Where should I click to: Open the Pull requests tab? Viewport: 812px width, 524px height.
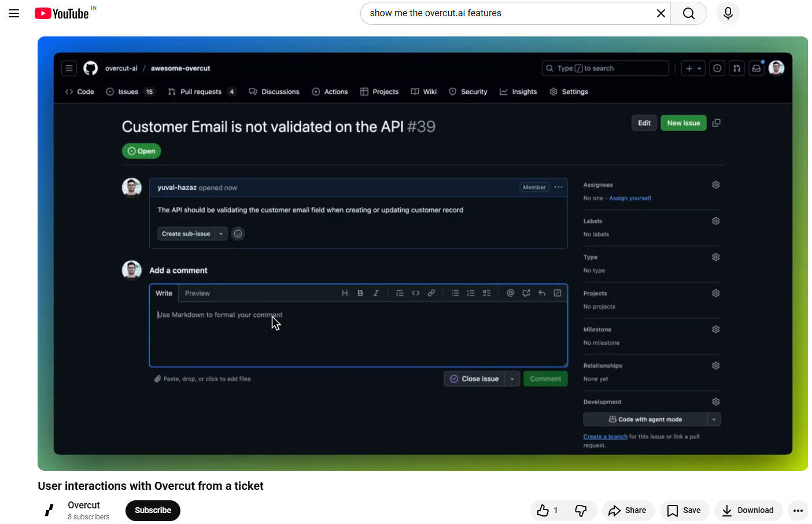point(201,92)
